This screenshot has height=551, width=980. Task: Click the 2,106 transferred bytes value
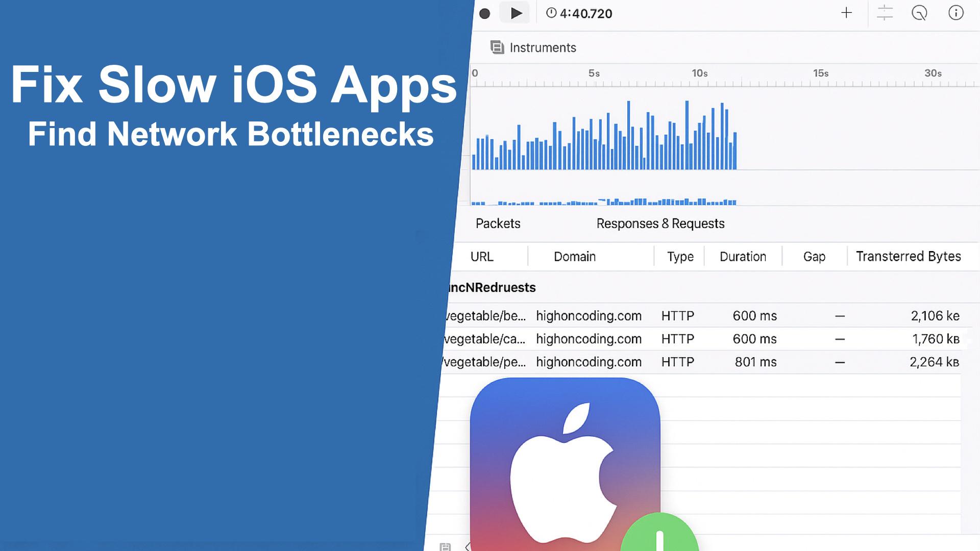(x=935, y=316)
